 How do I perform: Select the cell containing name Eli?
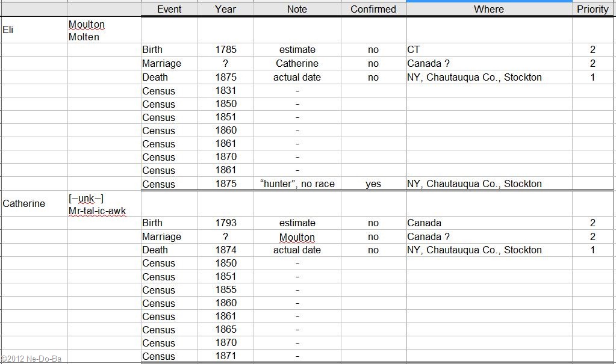(34, 30)
